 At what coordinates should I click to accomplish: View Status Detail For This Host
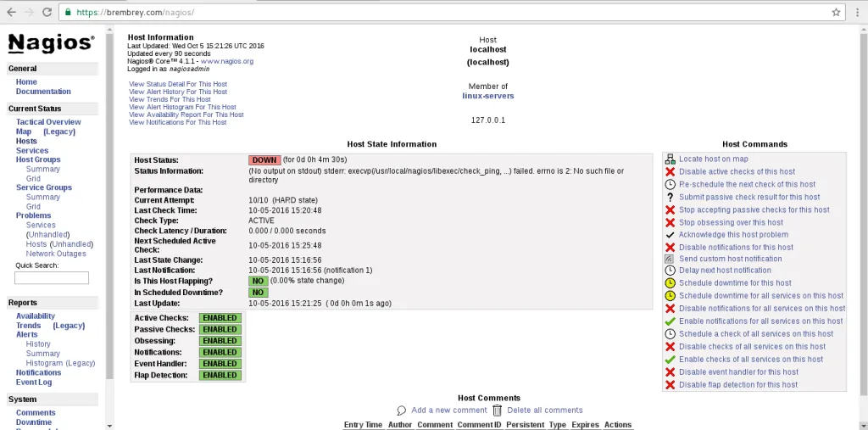click(x=178, y=84)
